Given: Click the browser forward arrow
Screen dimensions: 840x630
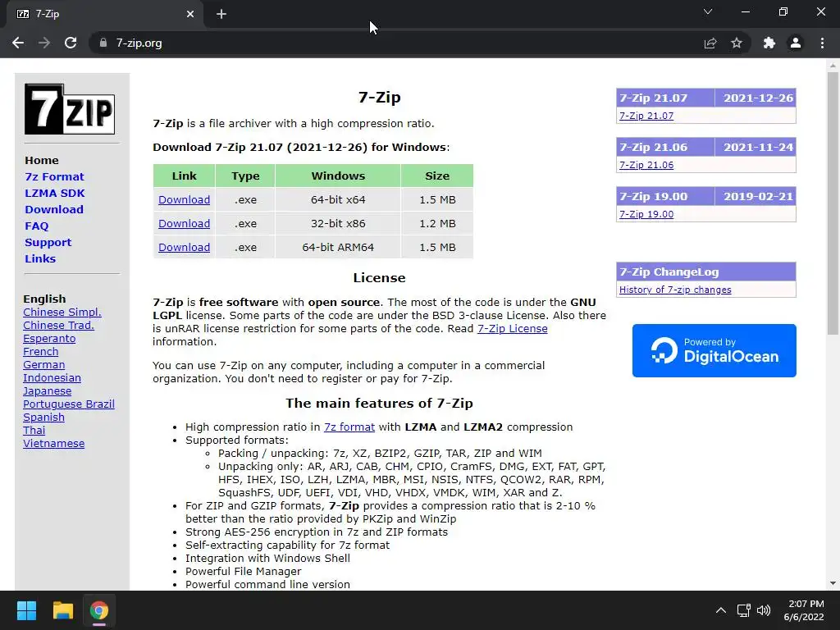Looking at the screenshot, I should pyautogui.click(x=44, y=43).
